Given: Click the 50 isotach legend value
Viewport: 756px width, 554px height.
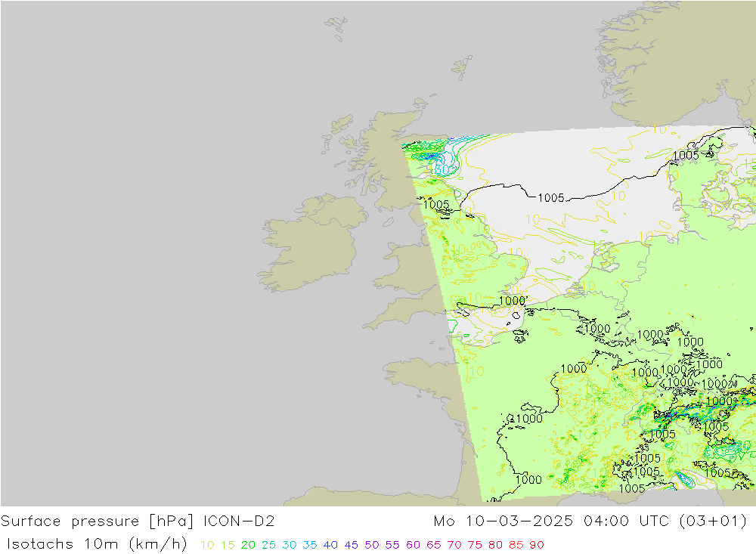Looking at the screenshot, I should [x=372, y=545].
